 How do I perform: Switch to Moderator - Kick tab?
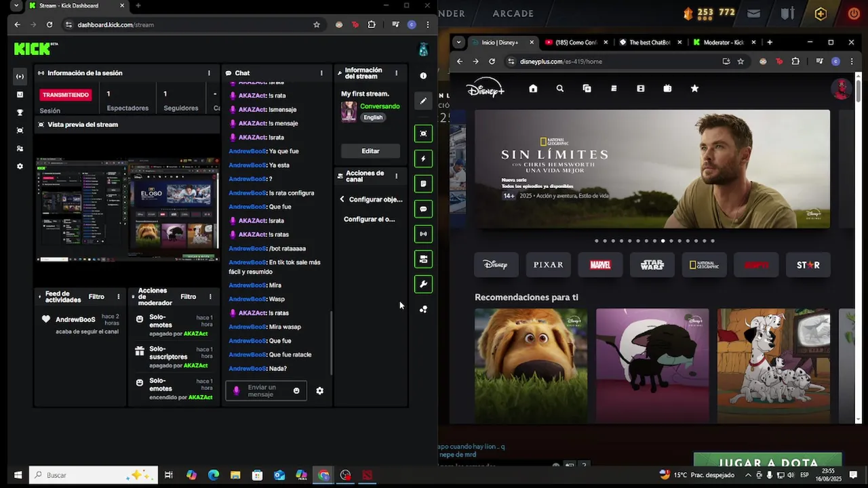tap(725, 42)
